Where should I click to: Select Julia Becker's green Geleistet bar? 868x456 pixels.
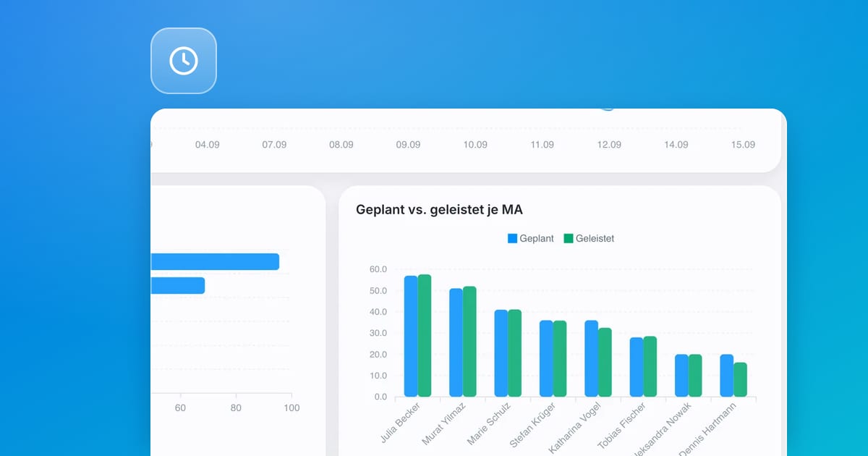pyautogui.click(x=425, y=335)
